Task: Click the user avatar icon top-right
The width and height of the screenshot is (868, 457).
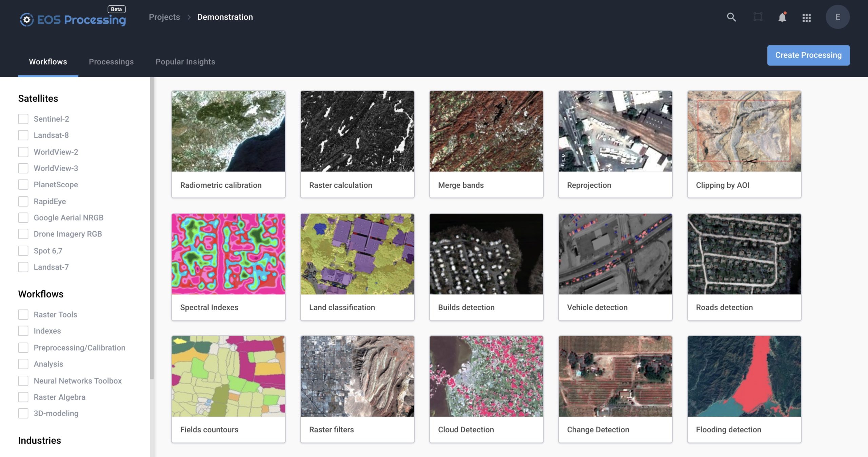Action: (x=838, y=17)
